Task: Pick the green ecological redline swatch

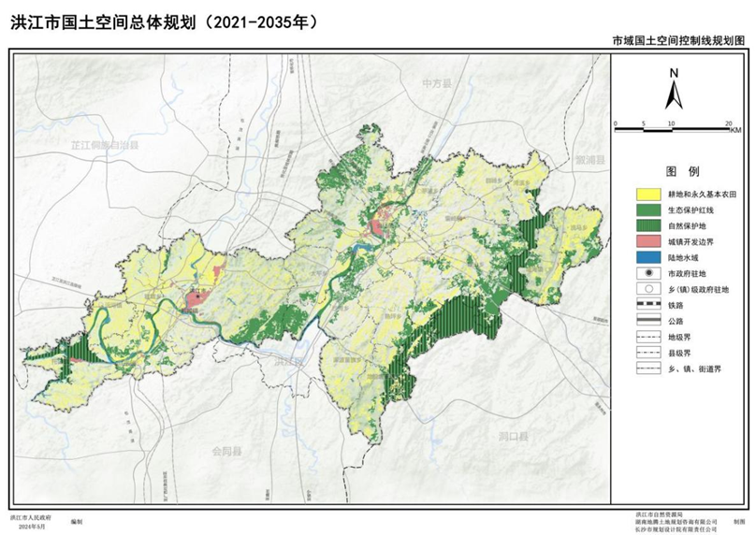Action: (647, 210)
